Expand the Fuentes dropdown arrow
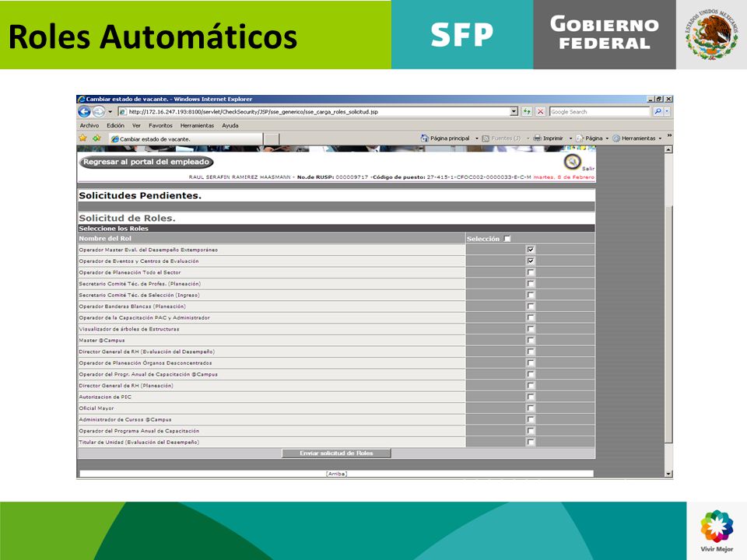The image size is (747, 560). point(528,138)
